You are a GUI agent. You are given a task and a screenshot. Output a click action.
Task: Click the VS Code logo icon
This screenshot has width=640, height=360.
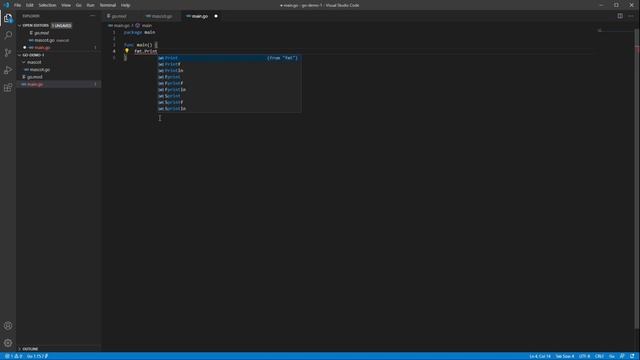6,5
